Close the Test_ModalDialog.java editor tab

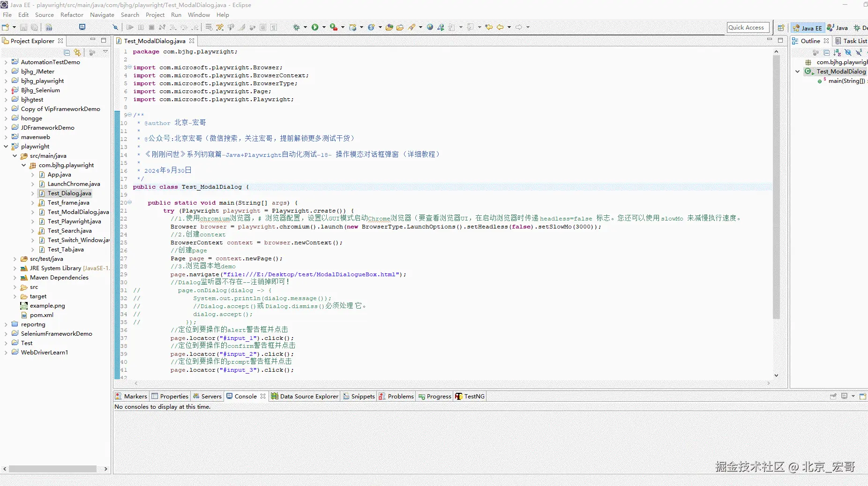point(192,41)
